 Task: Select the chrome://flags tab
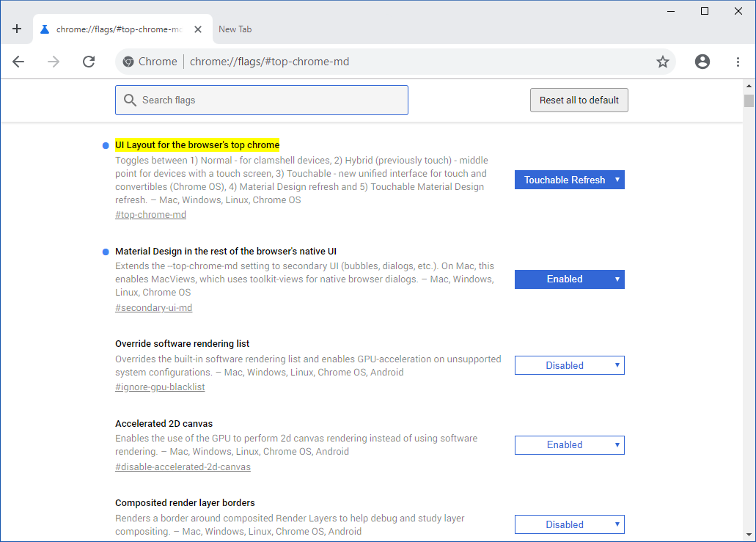pyautogui.click(x=117, y=29)
